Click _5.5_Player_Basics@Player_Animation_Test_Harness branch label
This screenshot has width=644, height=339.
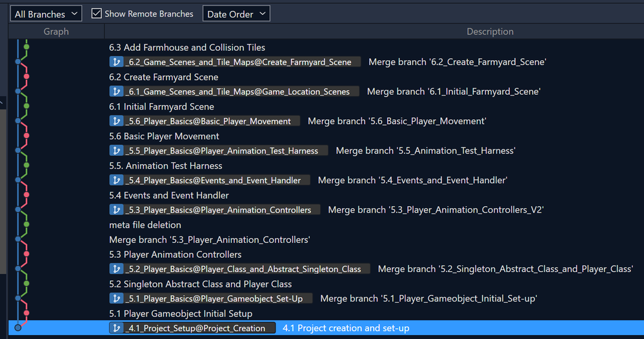click(219, 151)
